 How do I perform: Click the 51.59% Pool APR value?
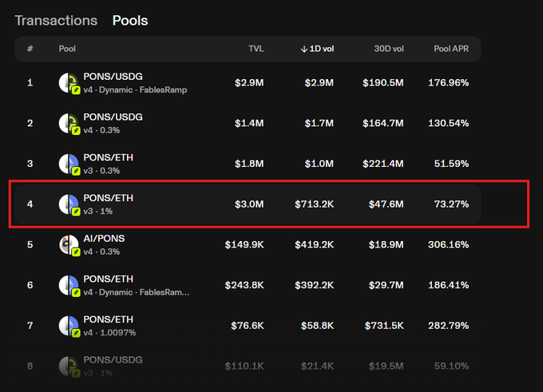[452, 164]
